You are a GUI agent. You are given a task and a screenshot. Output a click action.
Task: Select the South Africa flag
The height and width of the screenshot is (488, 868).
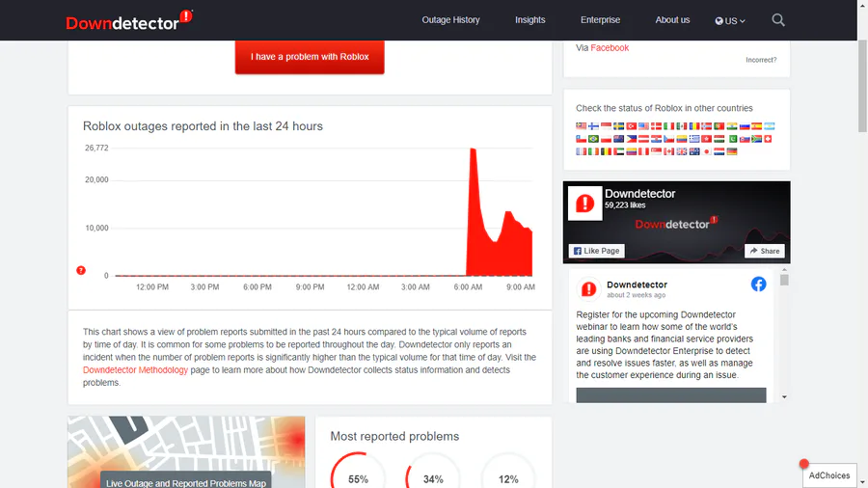click(x=757, y=139)
